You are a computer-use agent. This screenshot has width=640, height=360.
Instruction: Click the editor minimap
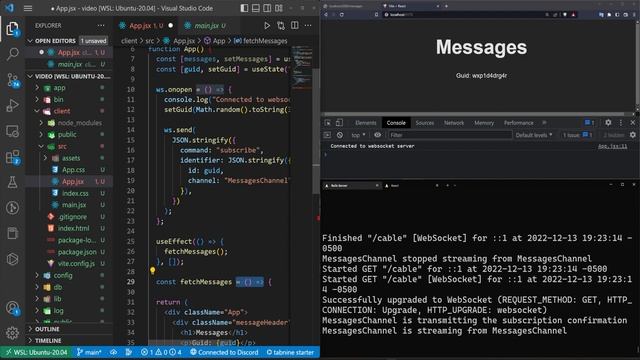(302, 67)
